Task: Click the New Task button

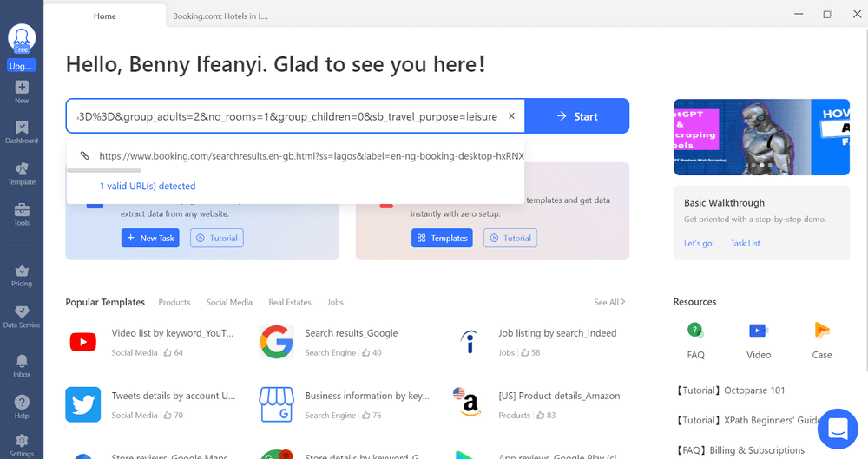Action: (150, 238)
